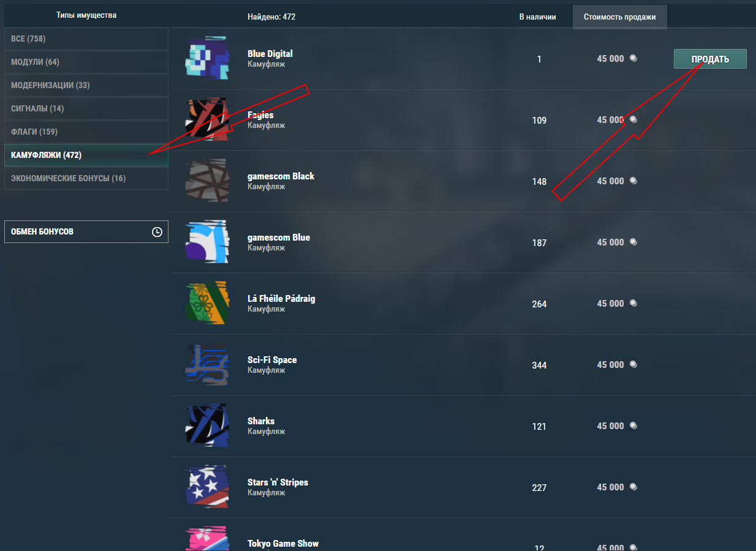Select the СИГНАЛЫ (14) category
The image size is (756, 551).
86,109
